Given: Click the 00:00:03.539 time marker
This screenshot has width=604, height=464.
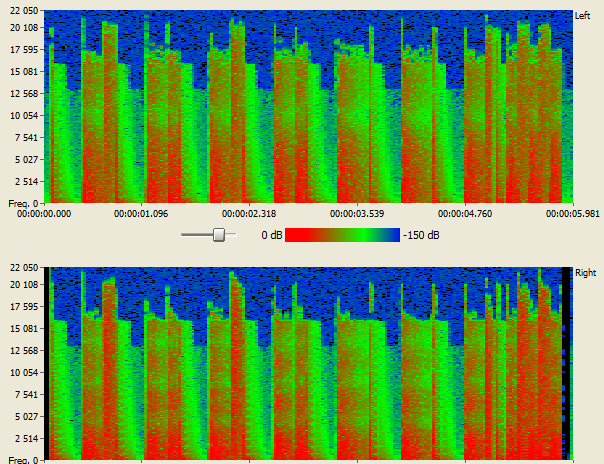Looking at the screenshot, I should pyautogui.click(x=357, y=212).
